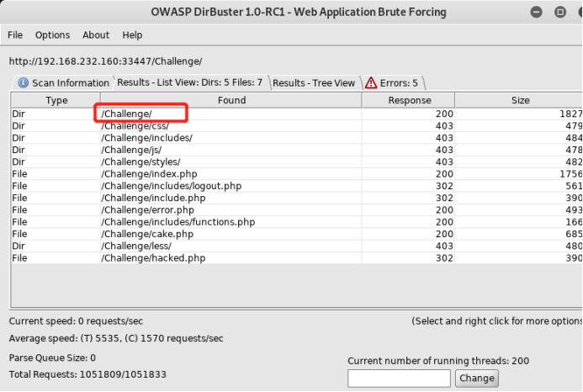Click the Current number of running threads label

click(x=438, y=361)
